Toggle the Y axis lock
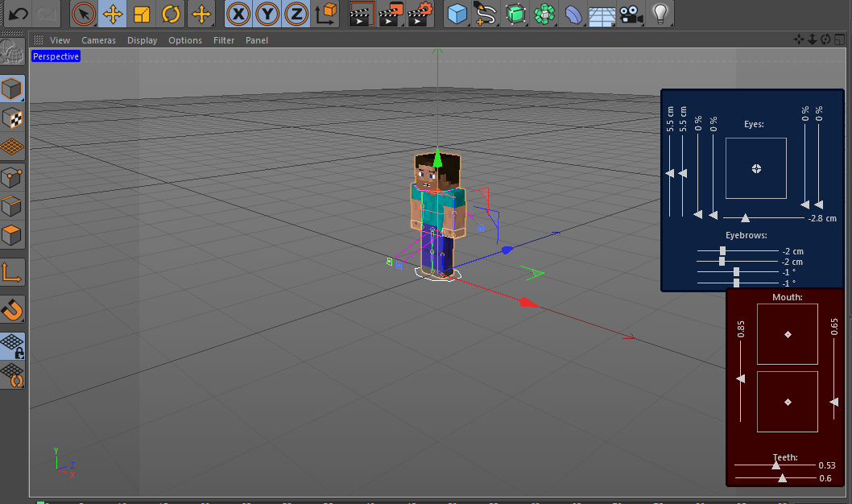 tap(267, 14)
